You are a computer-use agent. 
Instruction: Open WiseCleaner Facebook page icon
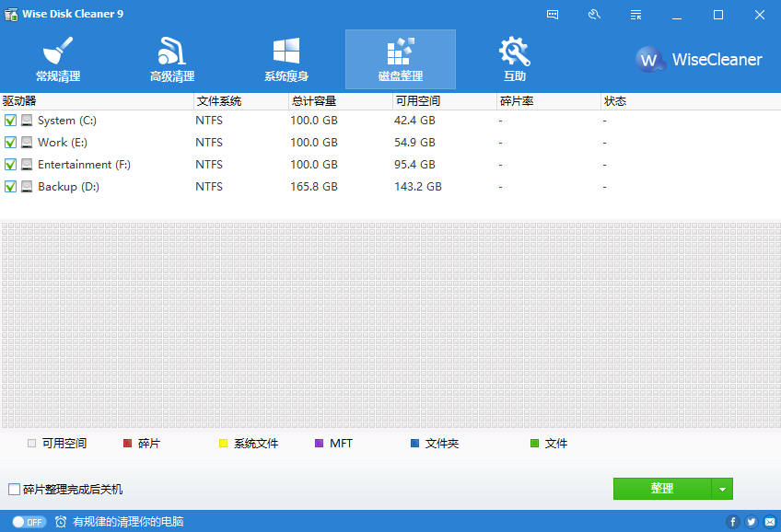pyautogui.click(x=732, y=520)
